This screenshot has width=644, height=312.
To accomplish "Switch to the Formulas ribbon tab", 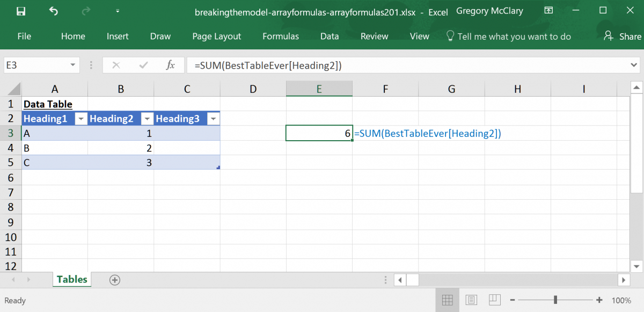I will coord(280,36).
